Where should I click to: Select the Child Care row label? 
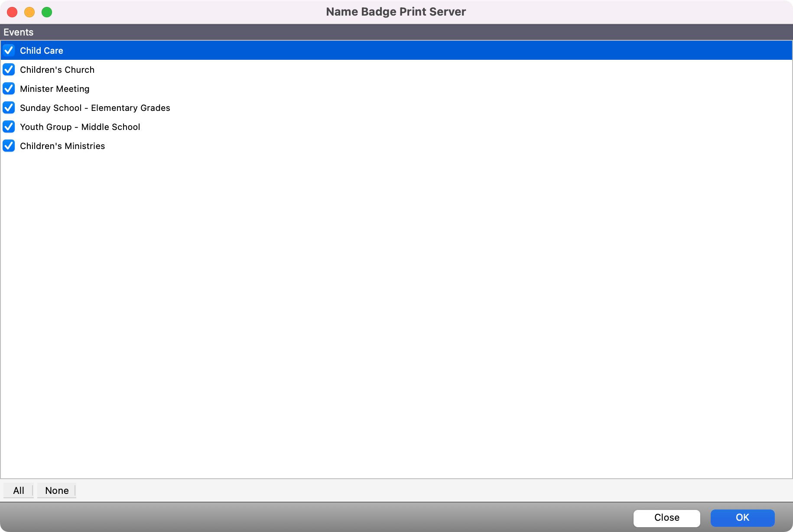42,51
